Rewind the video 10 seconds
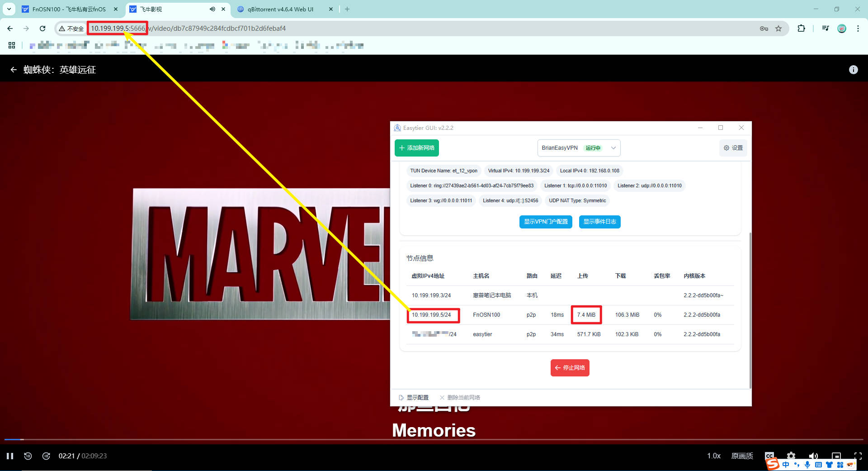 coord(28,456)
